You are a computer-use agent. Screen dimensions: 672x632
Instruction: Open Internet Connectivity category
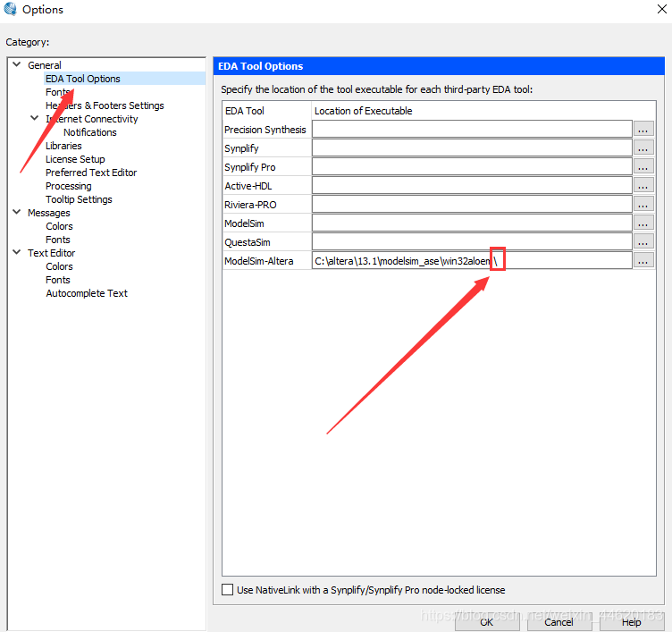point(92,119)
